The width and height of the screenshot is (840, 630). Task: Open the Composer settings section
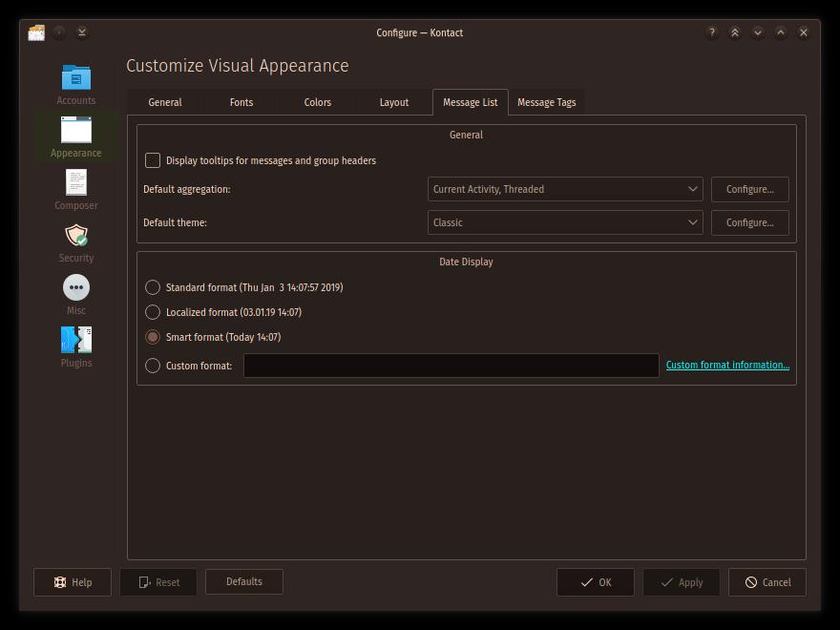(76, 190)
